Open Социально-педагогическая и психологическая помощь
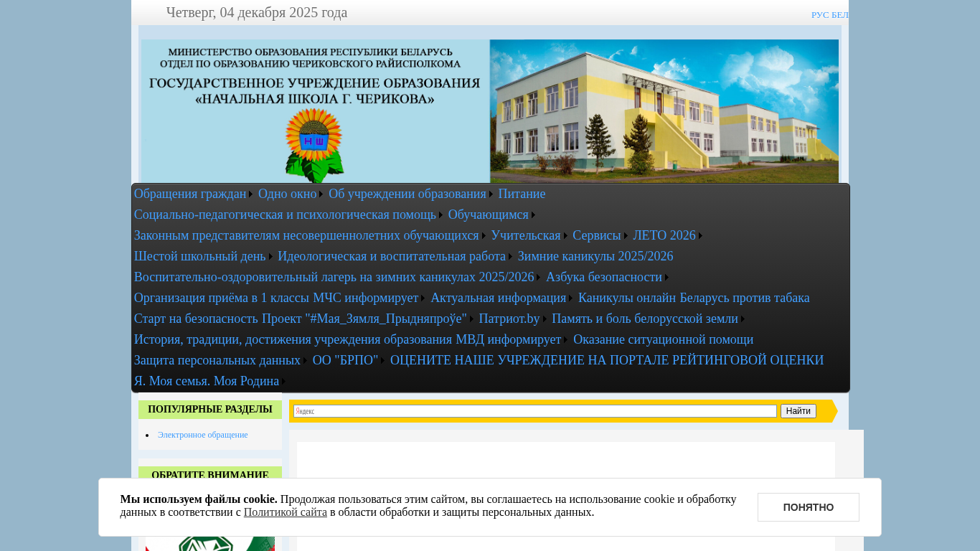Image resolution: width=980 pixels, height=551 pixels. [285, 215]
